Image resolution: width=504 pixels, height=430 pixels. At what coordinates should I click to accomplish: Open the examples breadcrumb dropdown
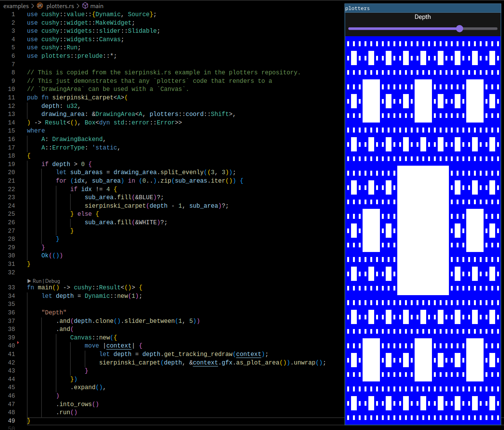point(16,6)
